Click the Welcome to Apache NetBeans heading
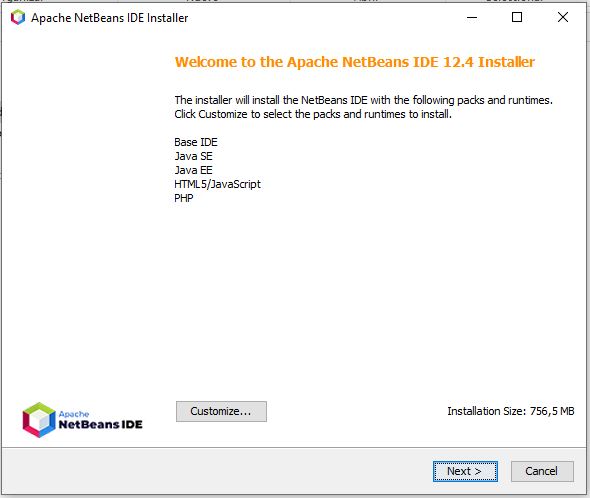Screen dimensions: 590x498 (354, 62)
